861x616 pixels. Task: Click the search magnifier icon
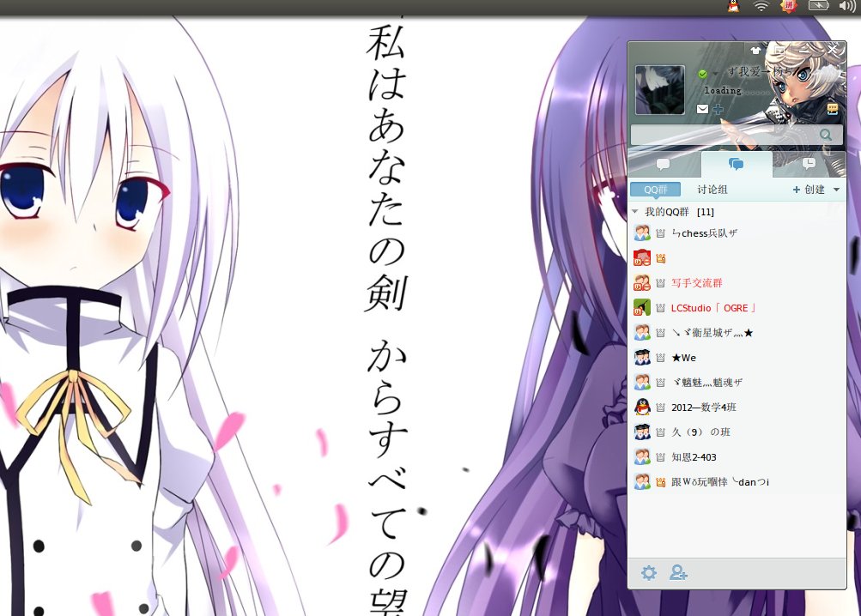pyautogui.click(x=825, y=135)
